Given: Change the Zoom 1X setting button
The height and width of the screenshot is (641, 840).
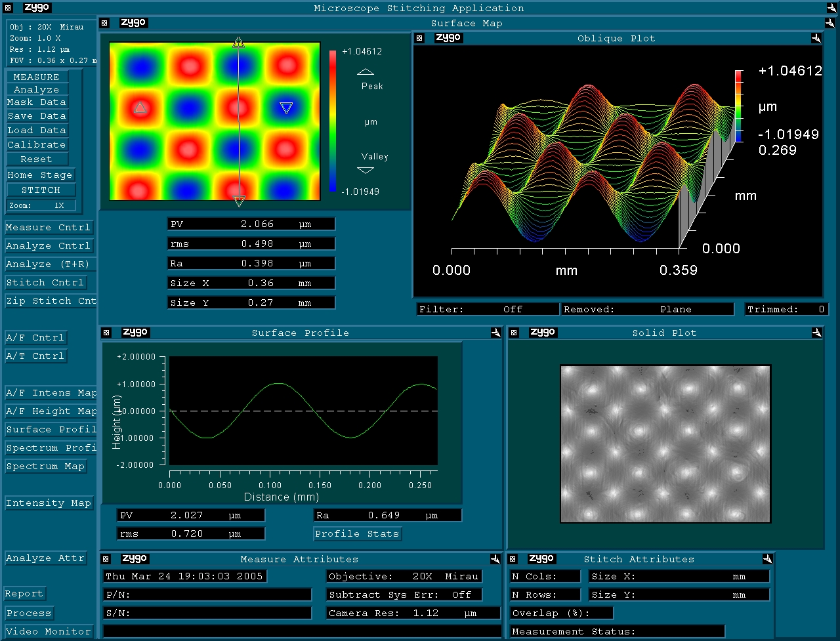Looking at the screenshot, I should (x=41, y=205).
